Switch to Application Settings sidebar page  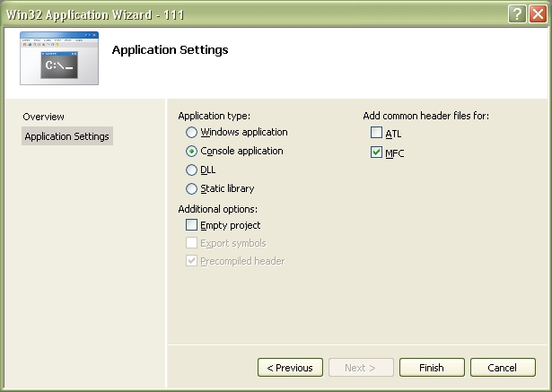click(x=67, y=136)
